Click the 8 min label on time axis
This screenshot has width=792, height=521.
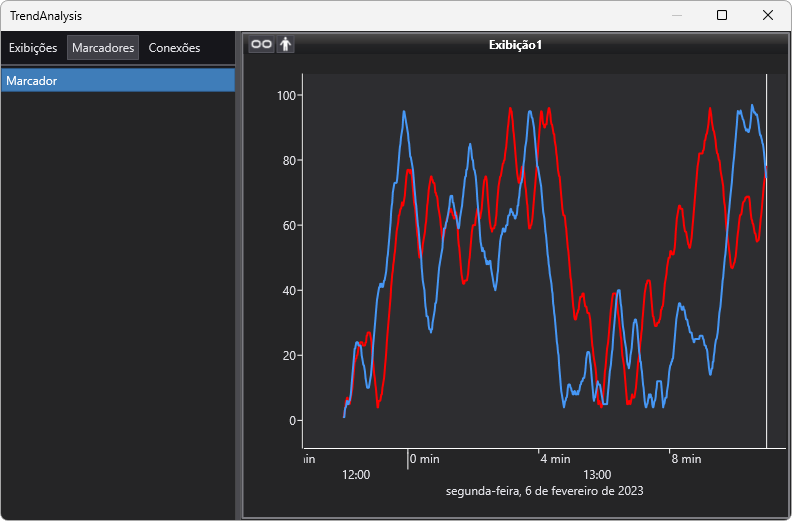(686, 459)
